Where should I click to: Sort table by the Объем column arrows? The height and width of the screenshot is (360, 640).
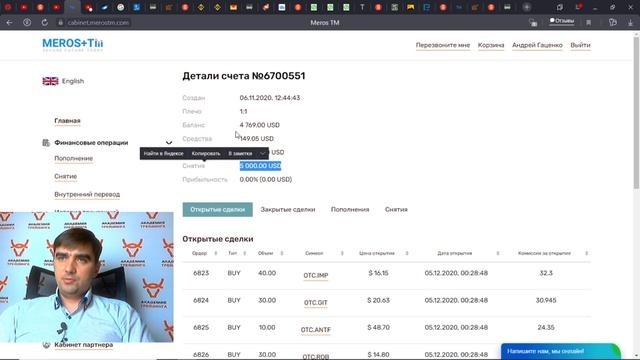tap(282, 253)
